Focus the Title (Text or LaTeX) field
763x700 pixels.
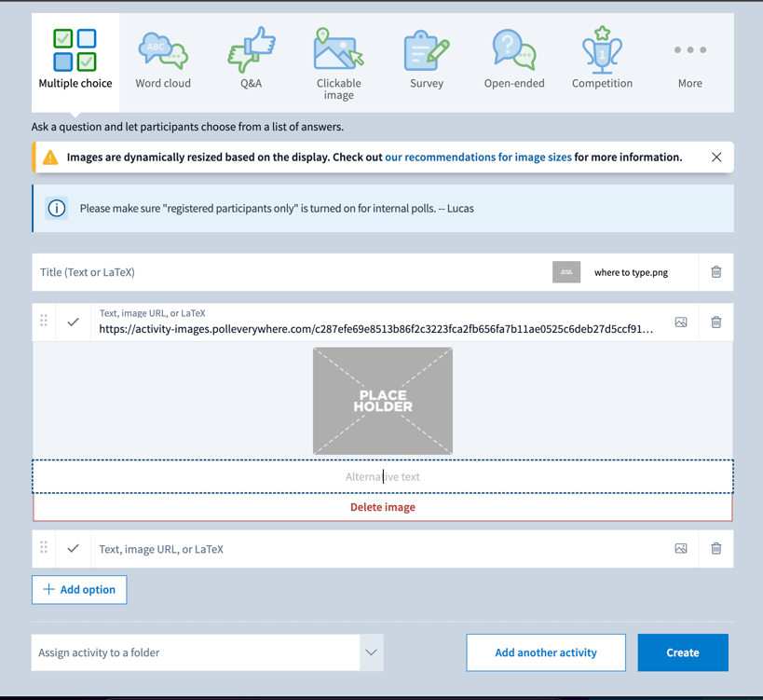[x=292, y=272]
